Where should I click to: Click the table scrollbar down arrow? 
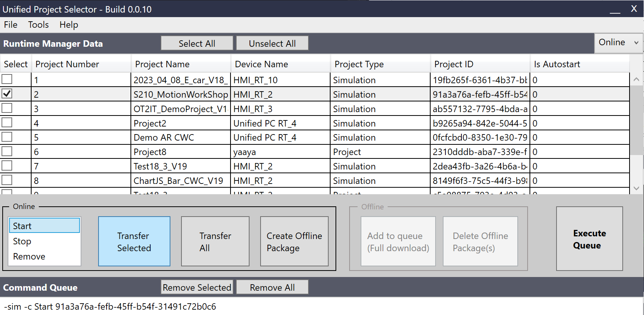[636, 188]
